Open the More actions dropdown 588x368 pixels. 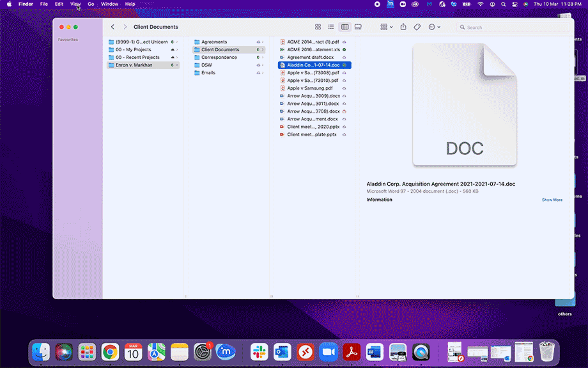(434, 27)
